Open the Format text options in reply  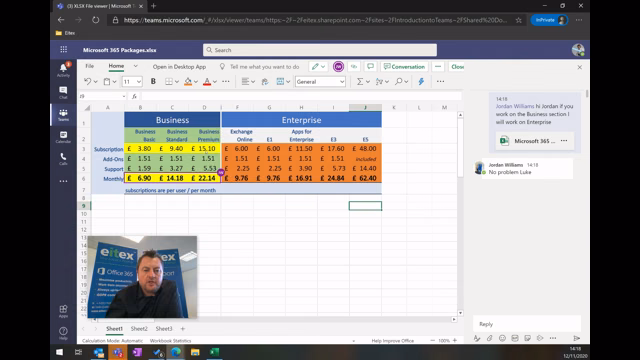(477, 338)
